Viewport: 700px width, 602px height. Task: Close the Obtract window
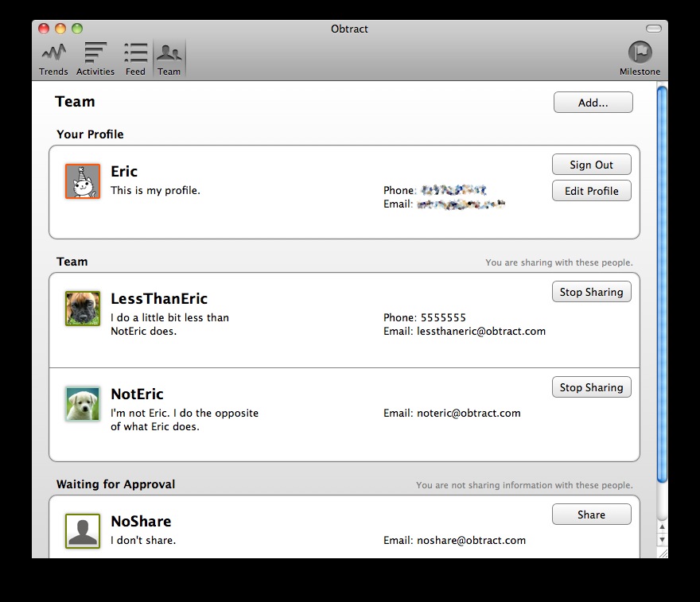[44, 29]
